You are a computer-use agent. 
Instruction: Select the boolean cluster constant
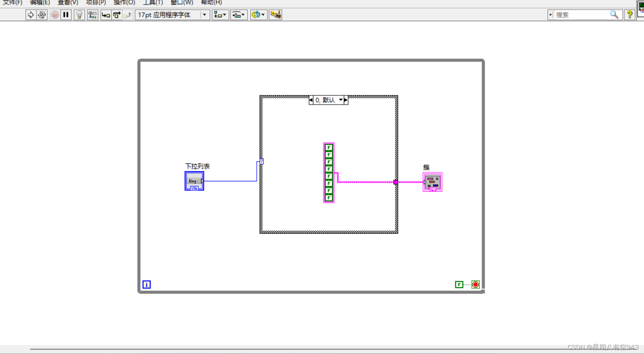pos(329,173)
